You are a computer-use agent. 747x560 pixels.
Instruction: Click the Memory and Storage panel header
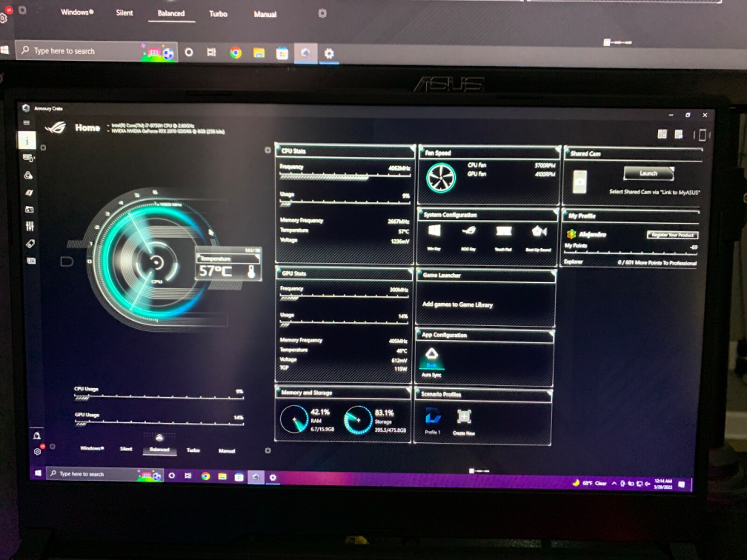pos(343,392)
